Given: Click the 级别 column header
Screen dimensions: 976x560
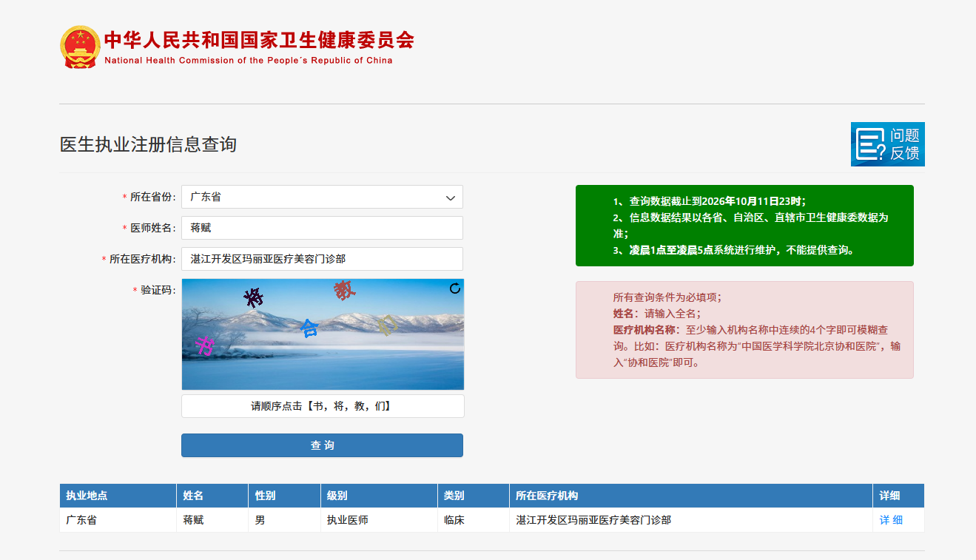Looking at the screenshot, I should click(x=379, y=496).
